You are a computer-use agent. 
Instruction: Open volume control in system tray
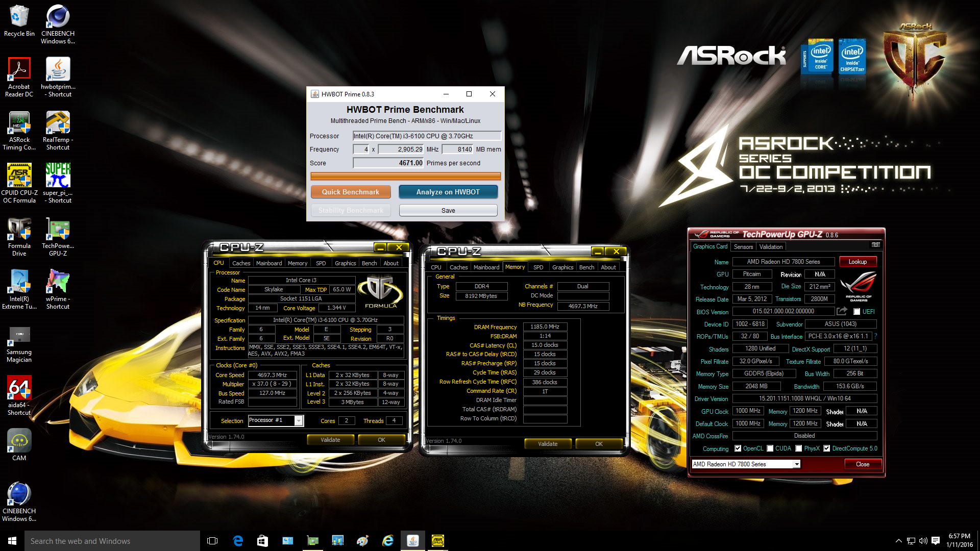pyautogui.click(x=923, y=541)
